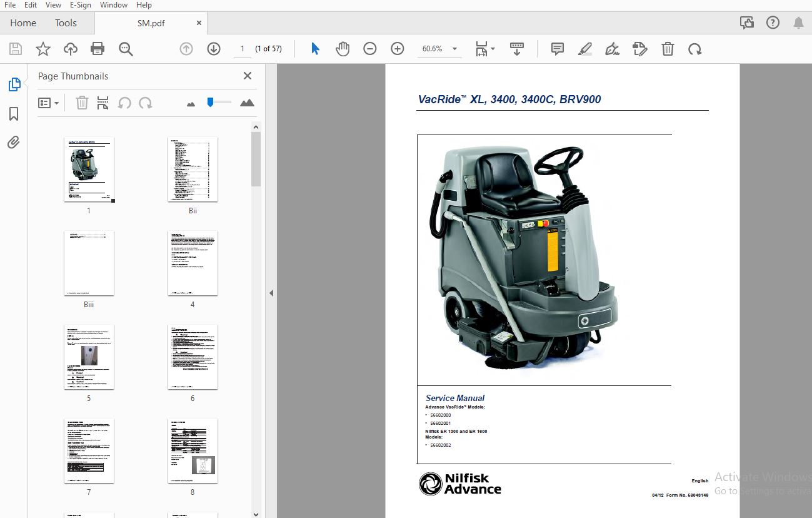This screenshot has height=518, width=812.
Task: Open the sign document pen tool
Action: pyautogui.click(x=613, y=49)
